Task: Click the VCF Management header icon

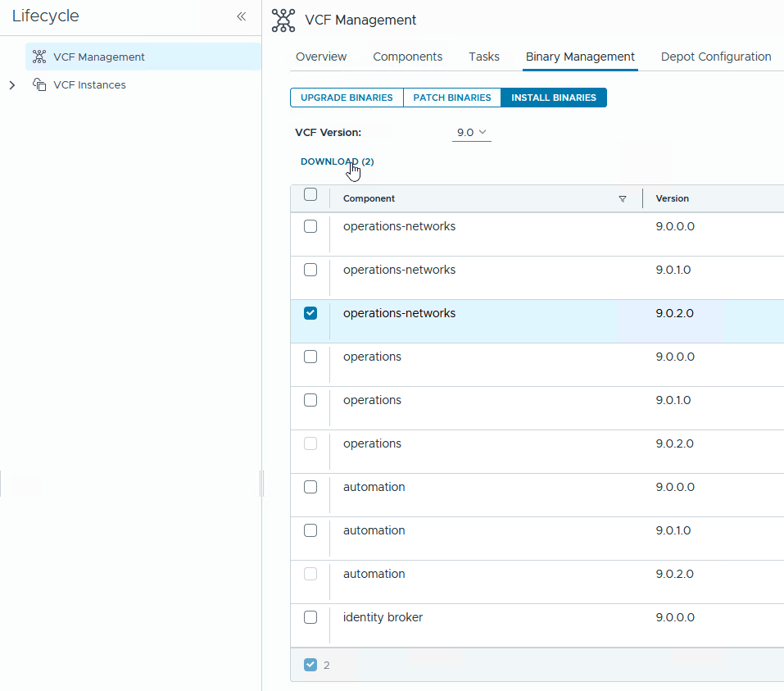Action: click(x=283, y=20)
